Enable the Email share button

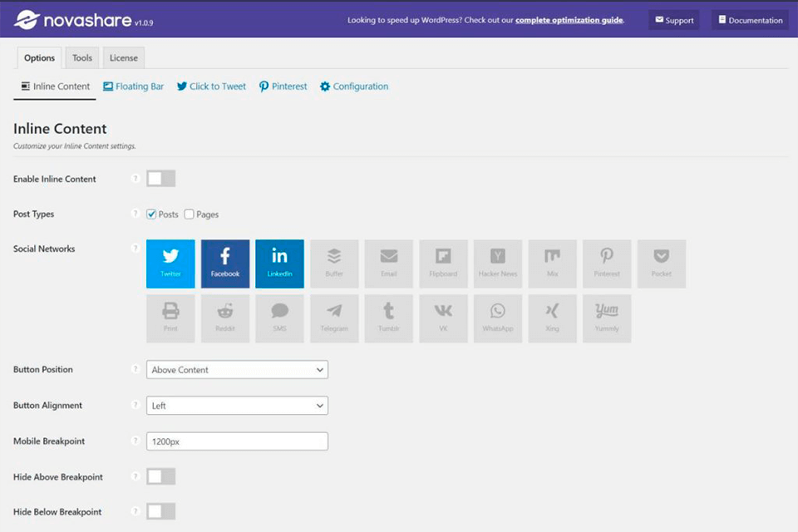pyautogui.click(x=389, y=264)
